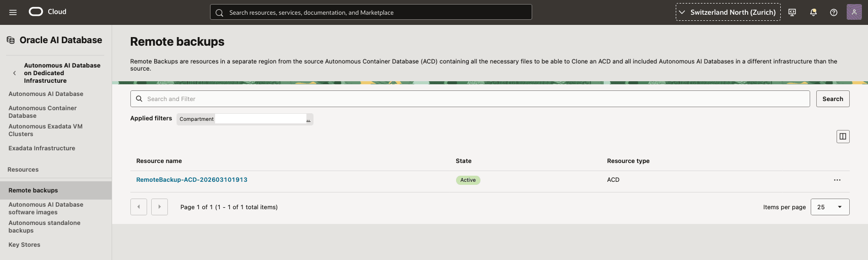Open Autonomous standalone backups in sidebar
868x260 pixels.
click(45, 226)
